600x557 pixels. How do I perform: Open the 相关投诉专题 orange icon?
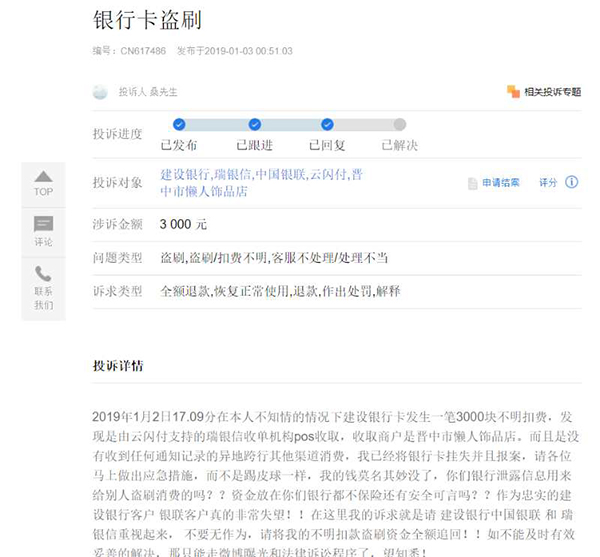point(513,91)
